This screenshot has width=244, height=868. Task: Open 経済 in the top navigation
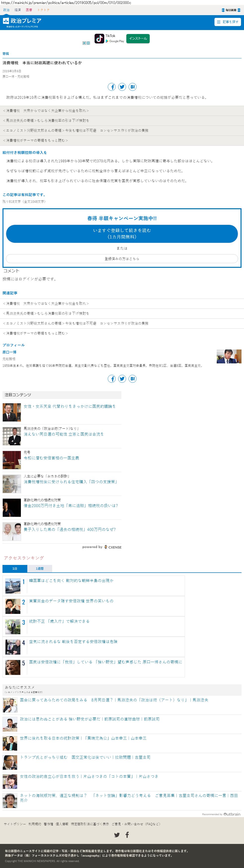(x=18, y=10)
